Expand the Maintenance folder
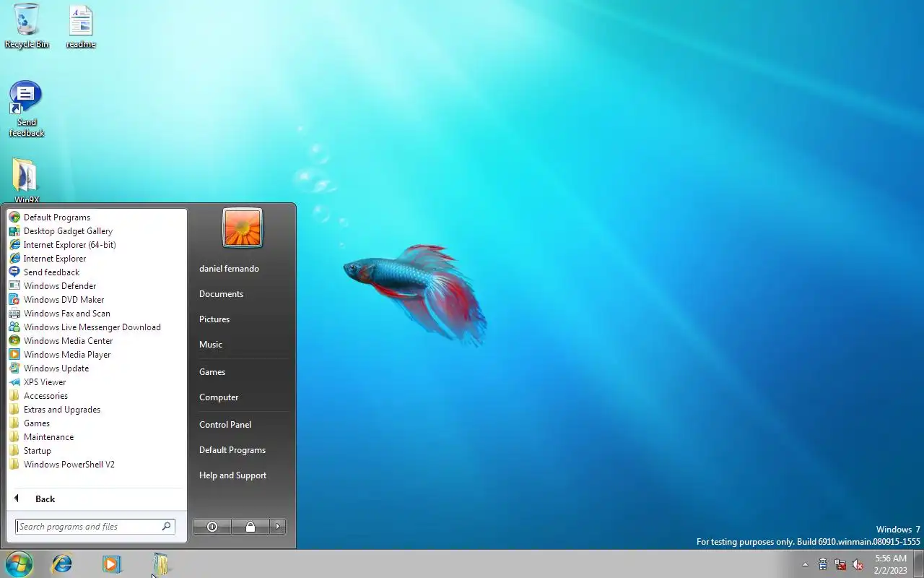This screenshot has width=924, height=578. click(96, 437)
